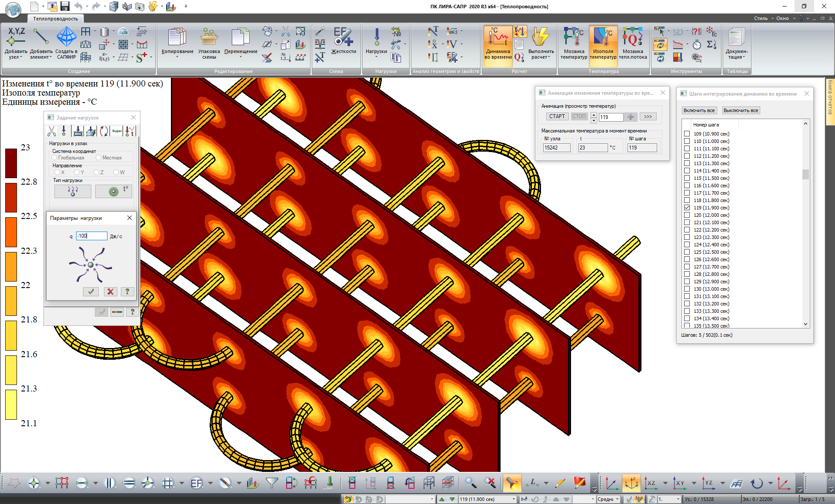The height and width of the screenshot is (504, 835).
Task: Check step 120 (12.000 сек) checkbox
Action: click(687, 215)
